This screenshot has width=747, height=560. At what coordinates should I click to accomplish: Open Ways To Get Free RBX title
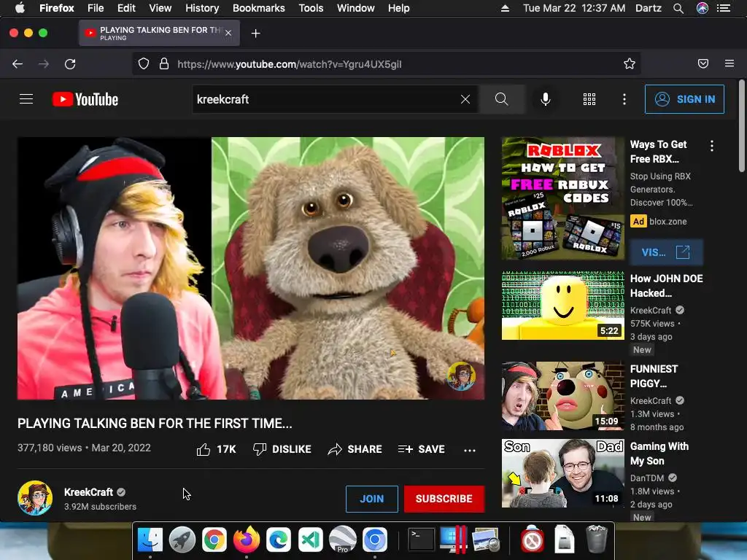click(x=659, y=152)
